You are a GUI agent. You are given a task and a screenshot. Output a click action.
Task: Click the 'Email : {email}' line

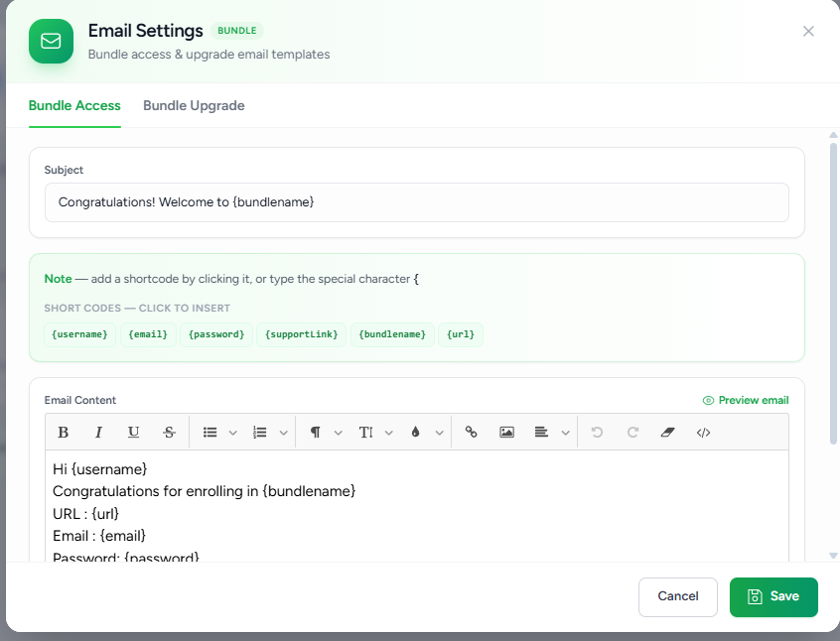99,536
